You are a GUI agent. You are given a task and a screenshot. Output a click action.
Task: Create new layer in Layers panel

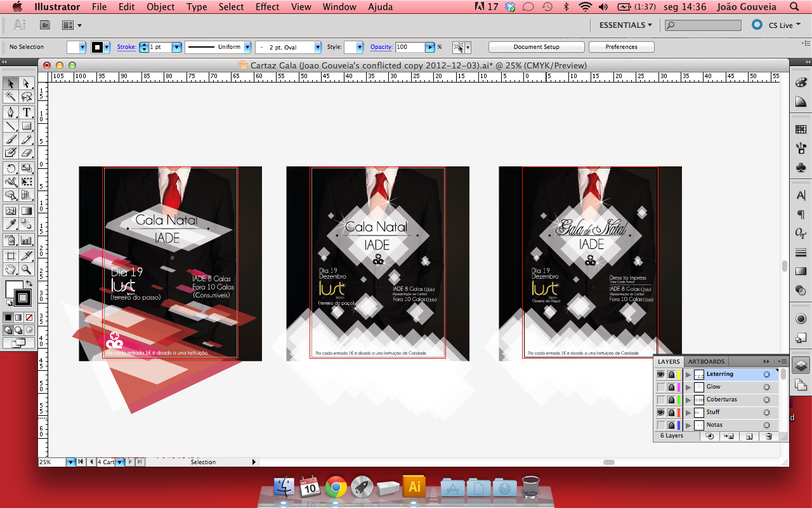pos(749,436)
